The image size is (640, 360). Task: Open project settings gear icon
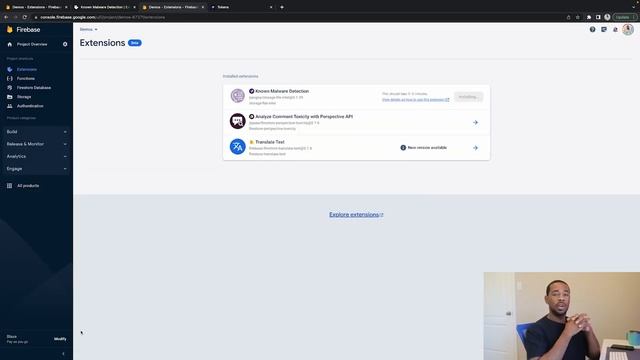(65, 44)
